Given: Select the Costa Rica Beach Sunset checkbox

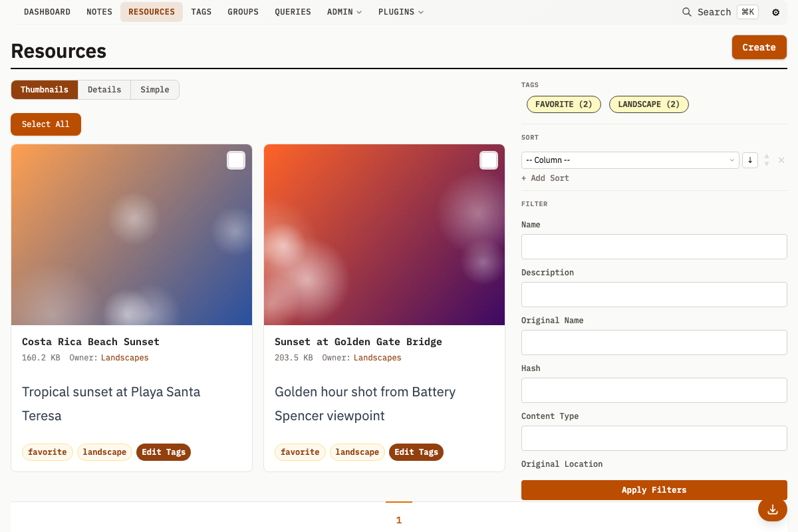Looking at the screenshot, I should 236,160.
